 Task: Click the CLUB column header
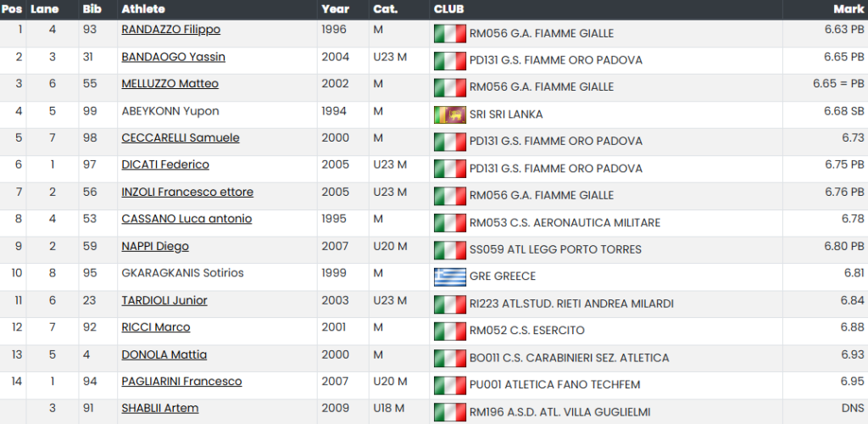click(x=449, y=9)
